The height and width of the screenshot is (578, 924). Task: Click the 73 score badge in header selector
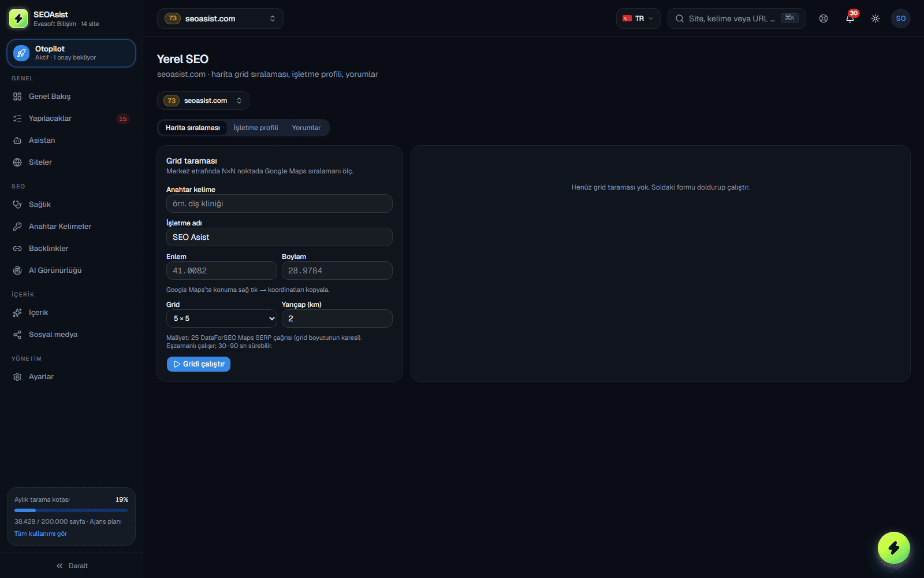coord(173,18)
